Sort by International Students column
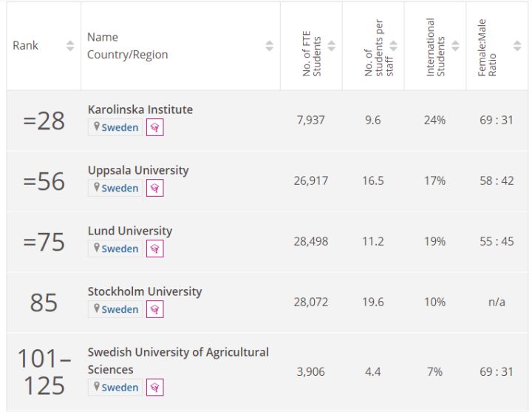532x412 pixels. (455, 46)
